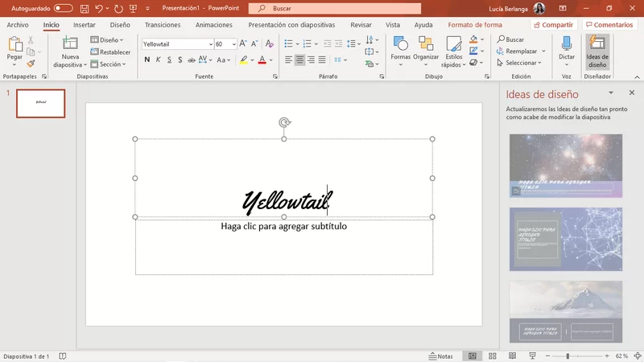The width and height of the screenshot is (644, 362).
Task: Choose the mountain design idea
Action: tap(566, 311)
